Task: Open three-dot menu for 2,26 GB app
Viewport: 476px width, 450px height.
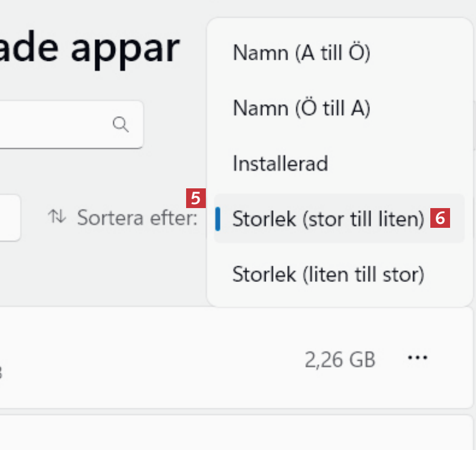Action: click(x=417, y=358)
